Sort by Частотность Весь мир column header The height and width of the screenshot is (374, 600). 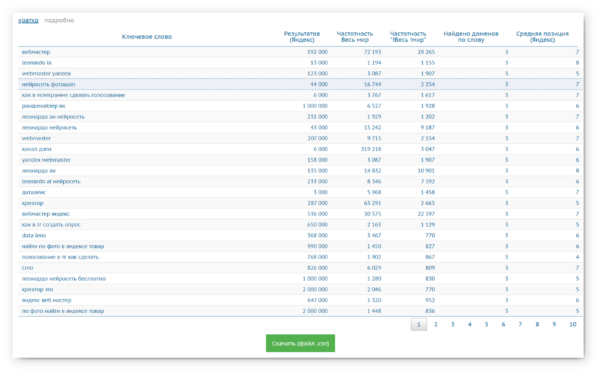(x=355, y=37)
